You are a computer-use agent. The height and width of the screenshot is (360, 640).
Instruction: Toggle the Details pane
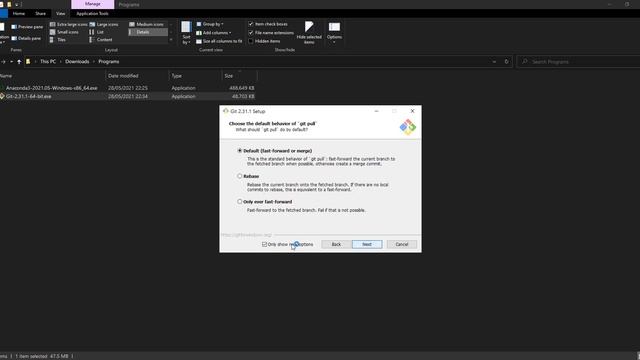tap(26, 38)
